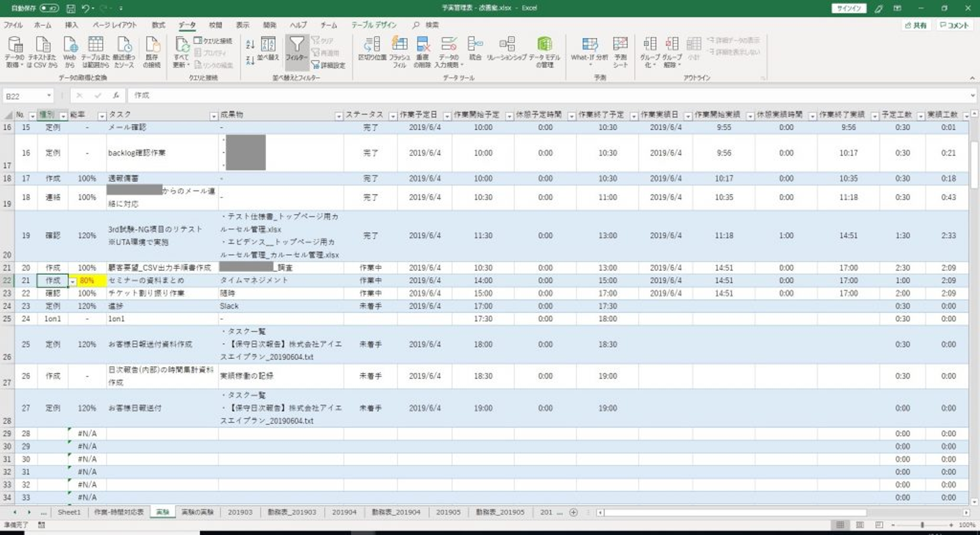Switch to テーブルデザイン tab
This screenshot has width=980, height=535.
click(x=374, y=25)
